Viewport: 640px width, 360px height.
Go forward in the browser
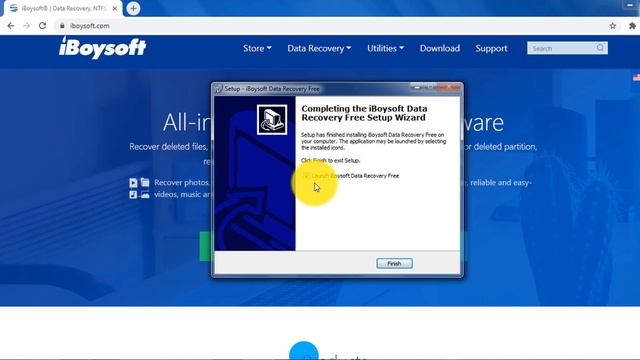27,26
